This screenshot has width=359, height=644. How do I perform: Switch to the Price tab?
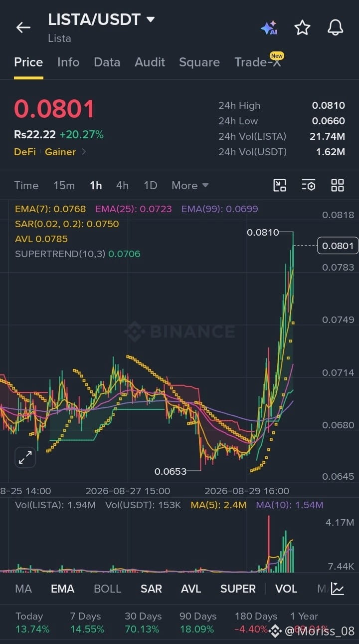[28, 62]
